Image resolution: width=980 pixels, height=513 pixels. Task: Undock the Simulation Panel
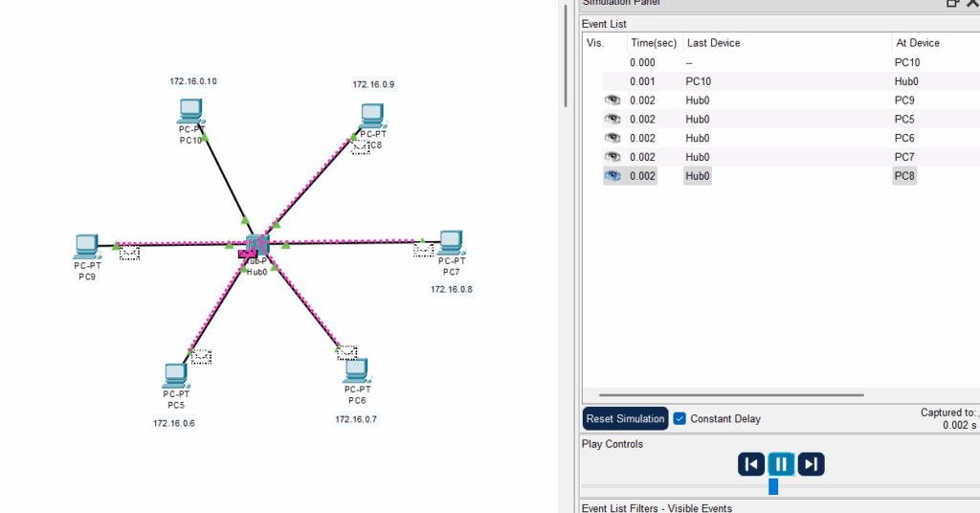[x=952, y=3]
